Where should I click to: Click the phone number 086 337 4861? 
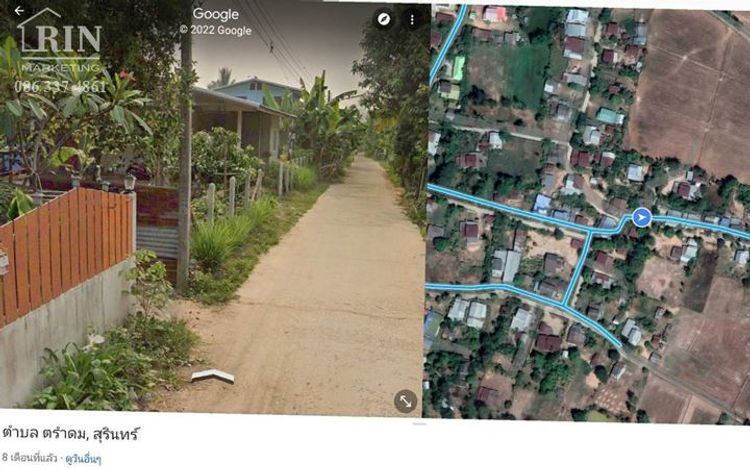click(60, 86)
